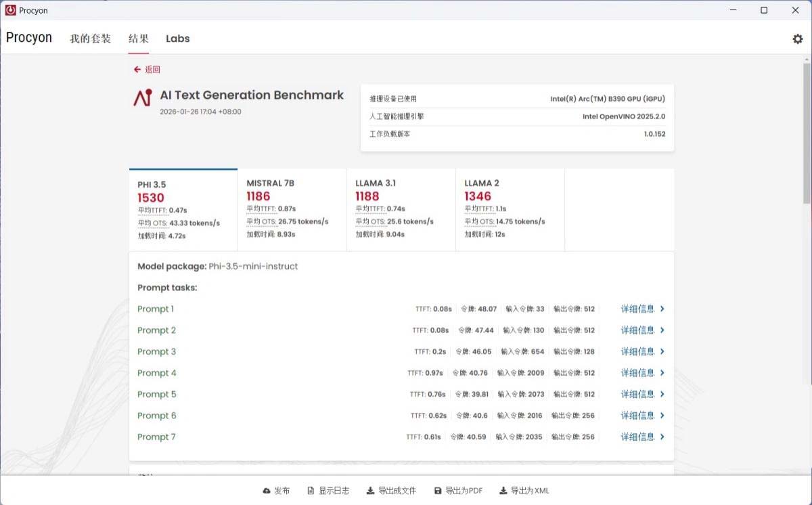The width and height of the screenshot is (812, 505).
Task: Expand details chevron for Prompt 2
Action: pos(662,330)
